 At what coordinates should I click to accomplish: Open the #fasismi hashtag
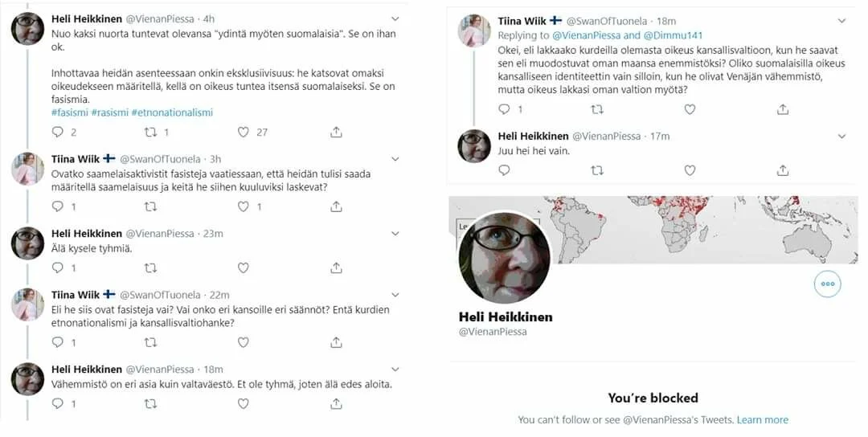pos(70,112)
